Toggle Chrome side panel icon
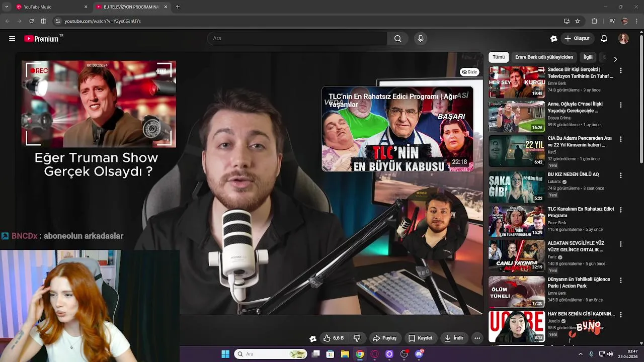The height and width of the screenshot is (362, 644). (x=43, y=21)
